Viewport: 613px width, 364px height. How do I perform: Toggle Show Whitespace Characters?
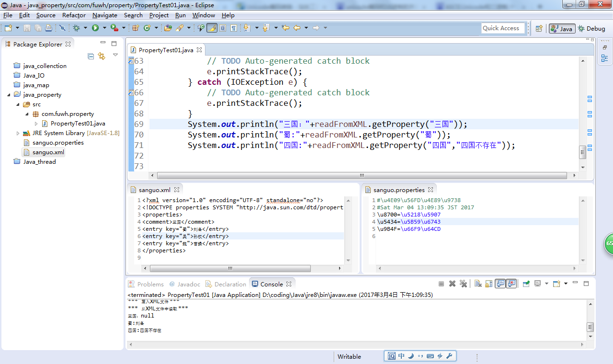234,28
